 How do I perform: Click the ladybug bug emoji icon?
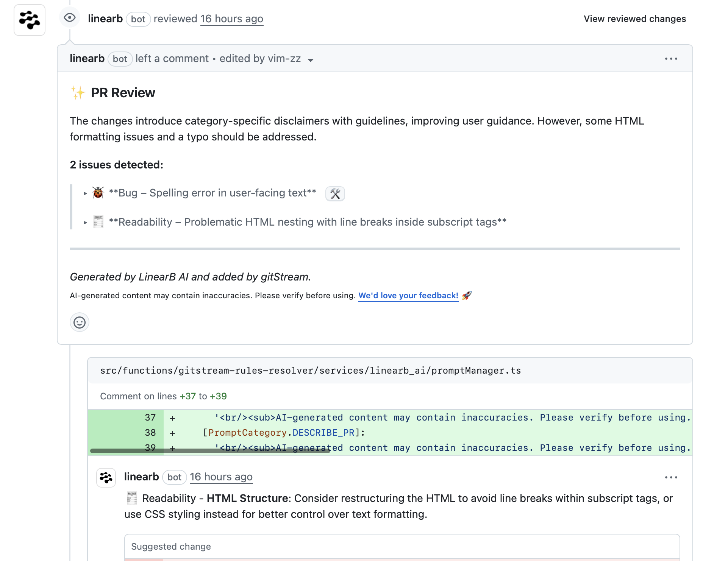(x=98, y=193)
